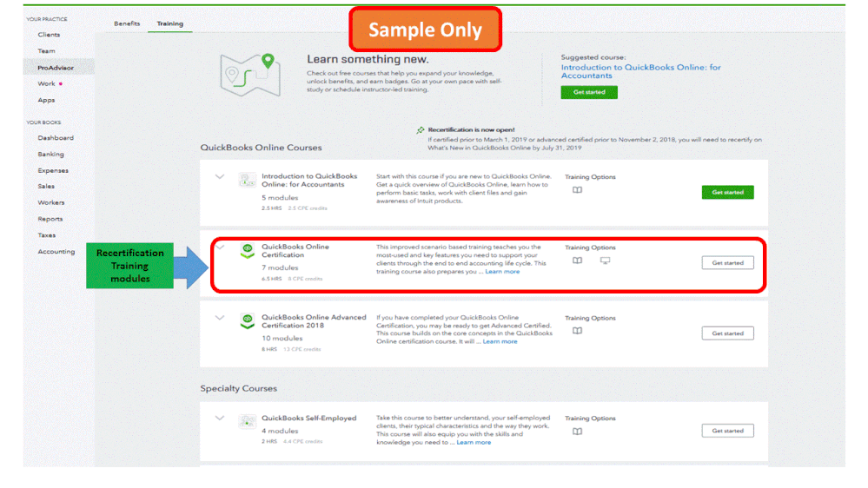
Task: Click the Specialty Courses heading
Action: [x=239, y=388]
